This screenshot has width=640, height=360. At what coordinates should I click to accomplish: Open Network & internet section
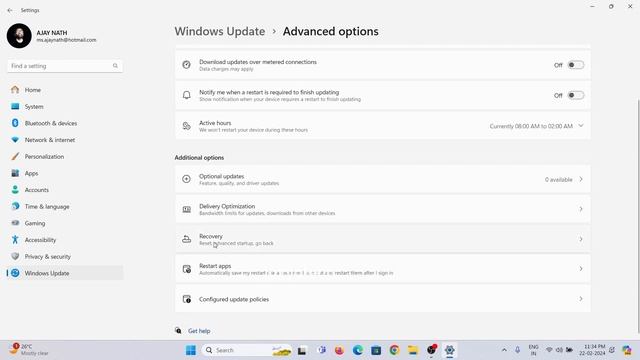65,140
